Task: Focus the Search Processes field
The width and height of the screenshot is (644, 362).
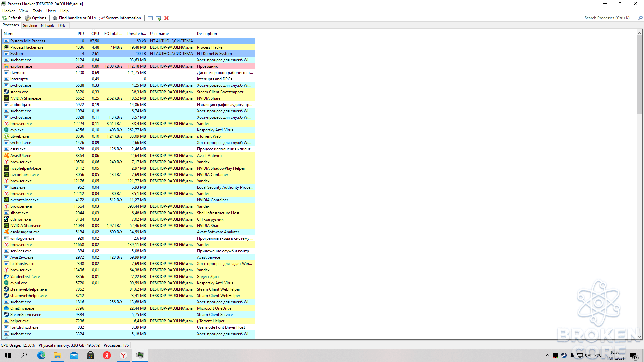Action: point(610,18)
